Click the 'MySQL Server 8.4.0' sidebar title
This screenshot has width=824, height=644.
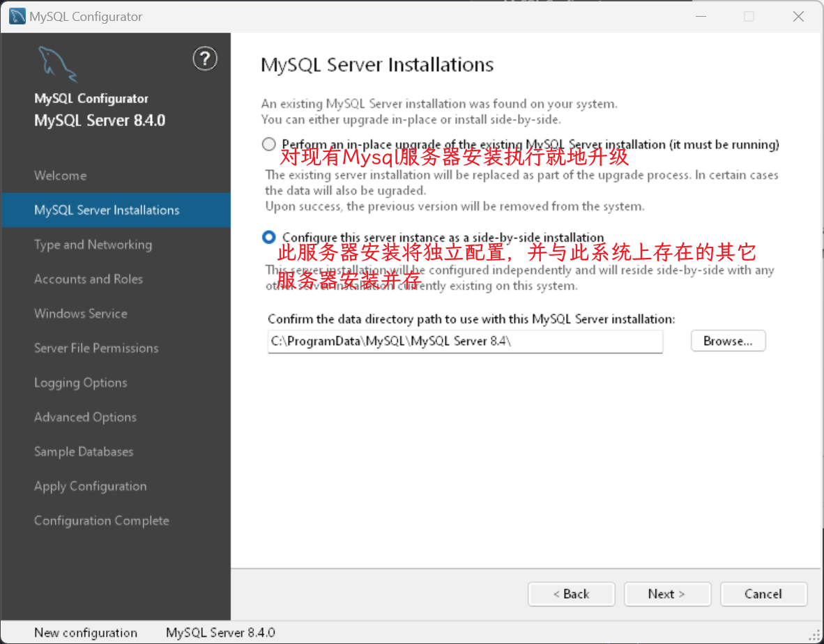click(100, 121)
